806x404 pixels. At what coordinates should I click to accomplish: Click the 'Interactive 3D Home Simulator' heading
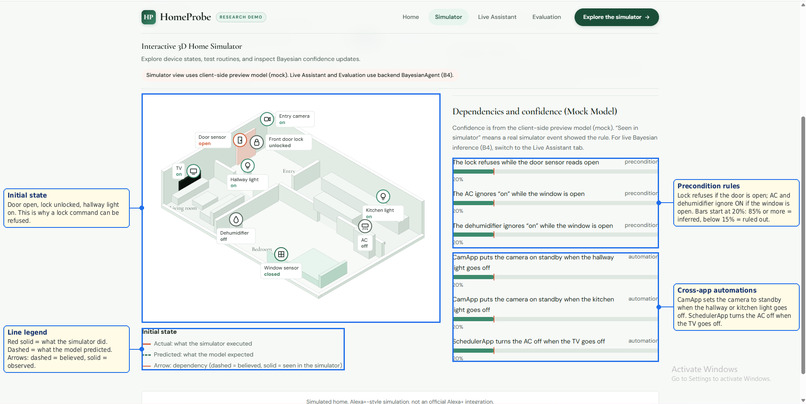click(192, 46)
